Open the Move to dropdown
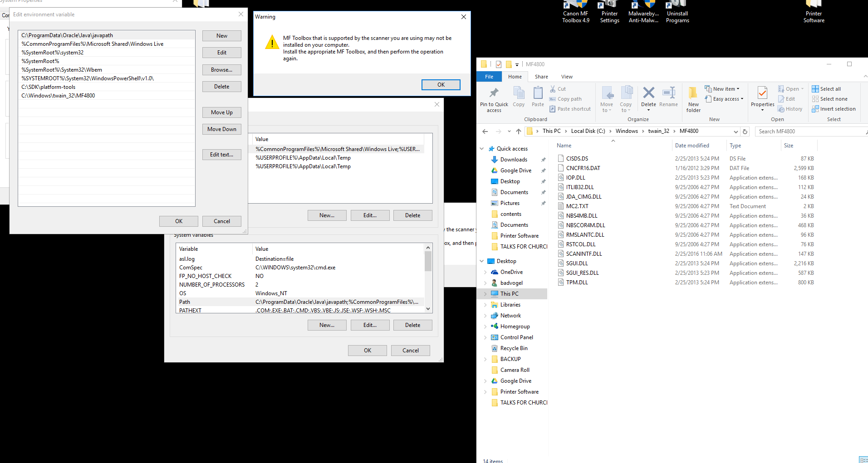 [607, 99]
